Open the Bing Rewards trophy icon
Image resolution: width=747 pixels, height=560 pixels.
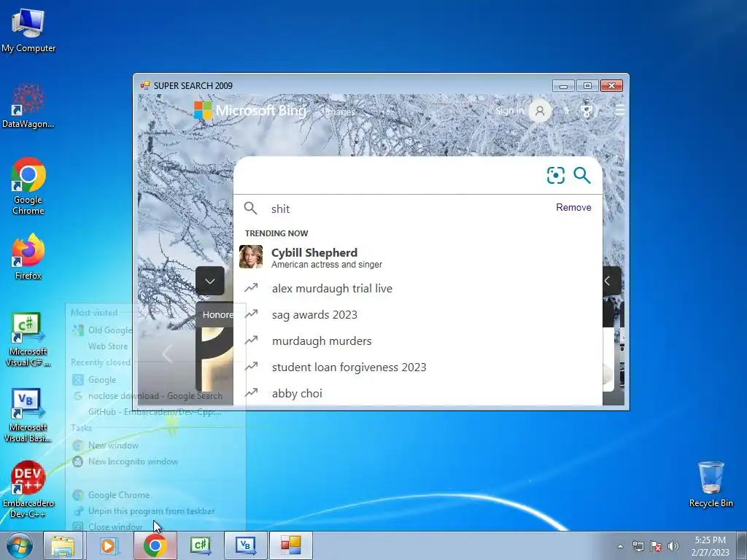click(x=587, y=111)
